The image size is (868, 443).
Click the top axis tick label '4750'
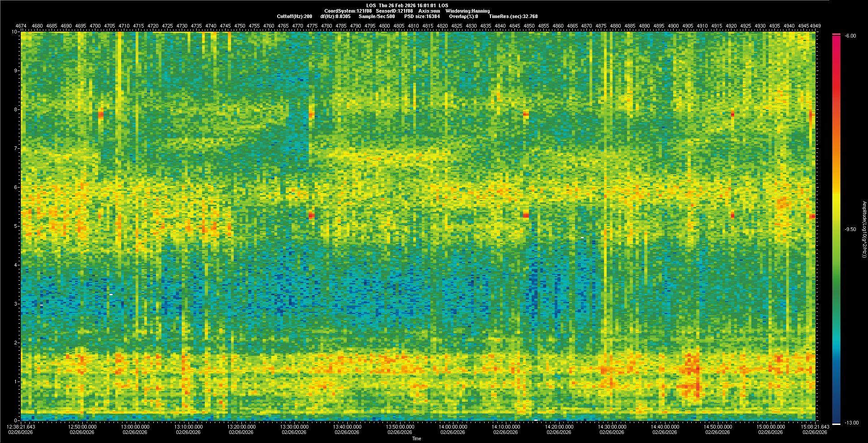[240, 26]
